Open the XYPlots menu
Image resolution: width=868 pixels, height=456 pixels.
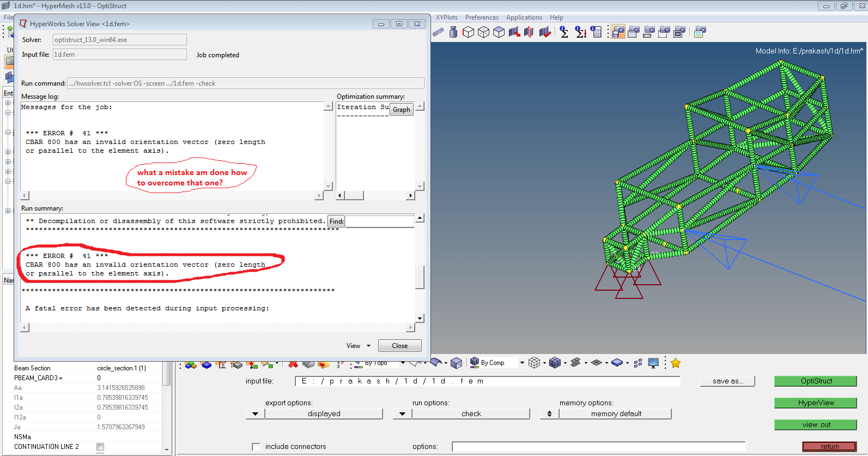(x=447, y=17)
